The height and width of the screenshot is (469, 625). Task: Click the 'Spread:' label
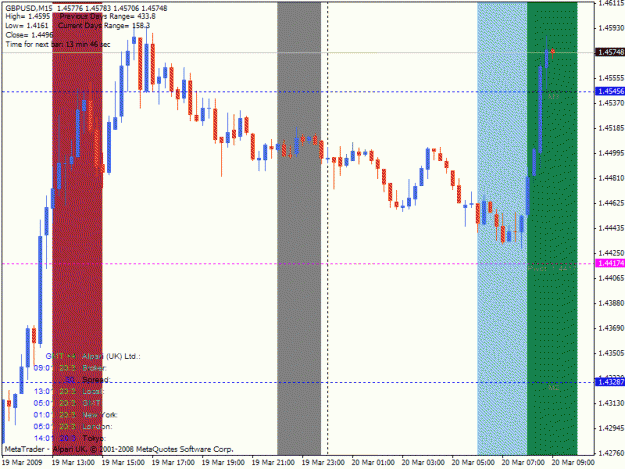[x=96, y=380]
